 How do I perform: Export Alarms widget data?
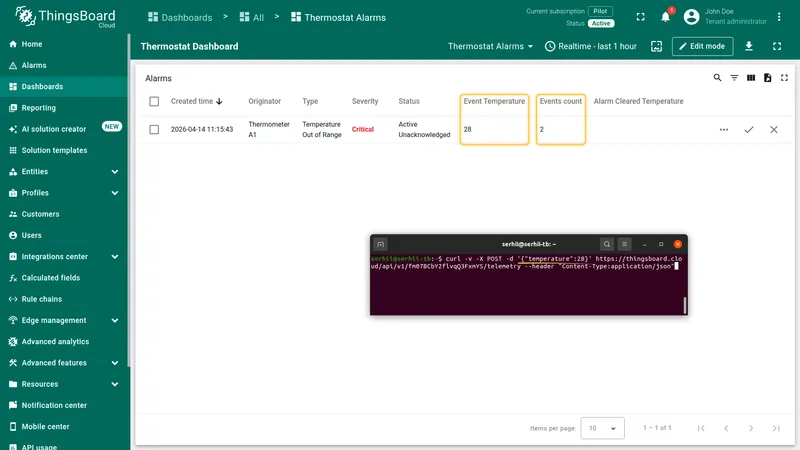click(x=768, y=78)
